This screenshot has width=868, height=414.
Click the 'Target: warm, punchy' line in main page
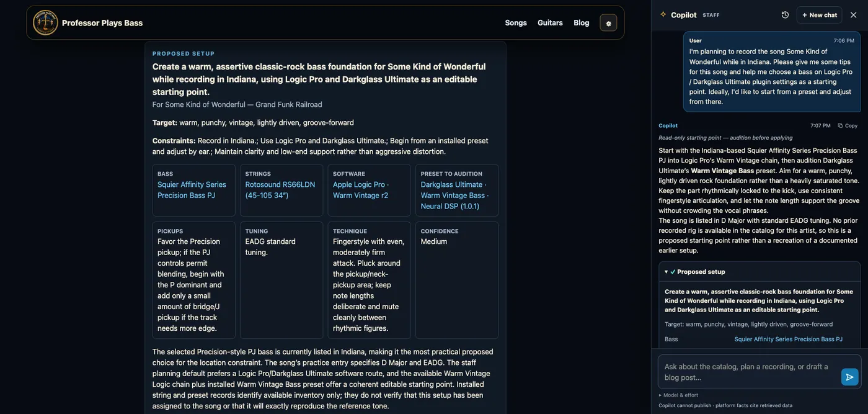click(x=253, y=122)
